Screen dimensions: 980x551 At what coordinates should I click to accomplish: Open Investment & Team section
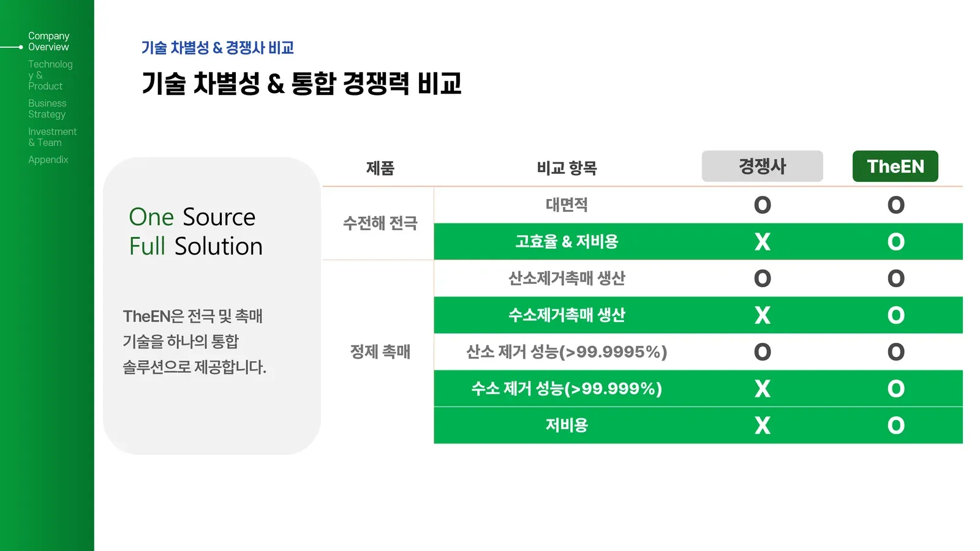click(52, 137)
